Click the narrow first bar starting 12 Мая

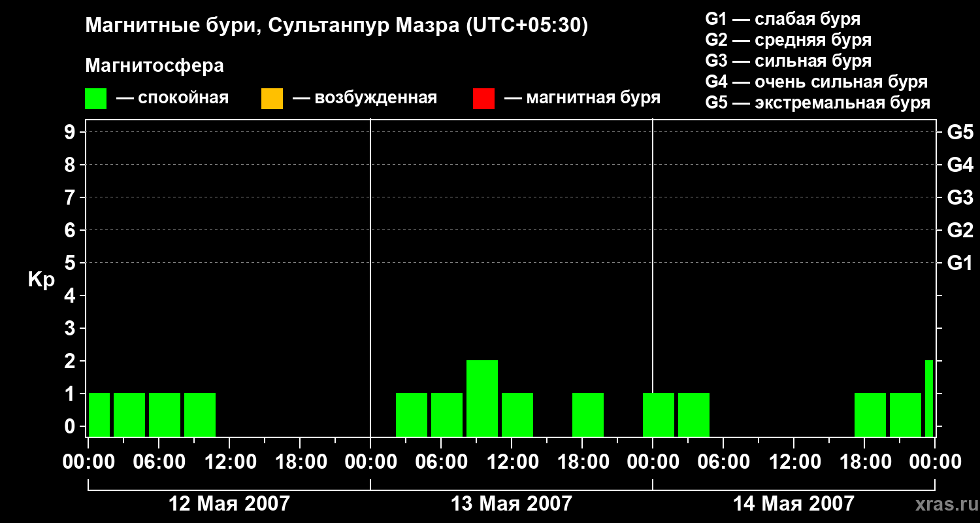tap(99, 414)
